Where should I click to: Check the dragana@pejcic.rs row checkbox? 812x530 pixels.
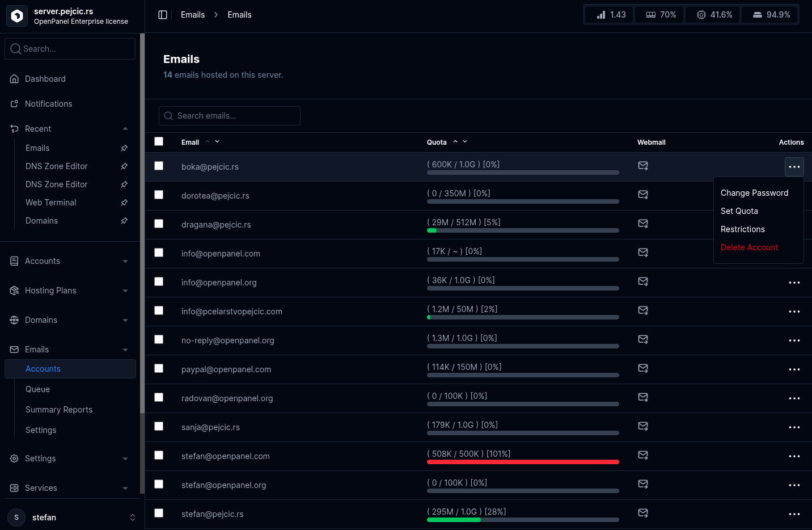[x=159, y=224]
